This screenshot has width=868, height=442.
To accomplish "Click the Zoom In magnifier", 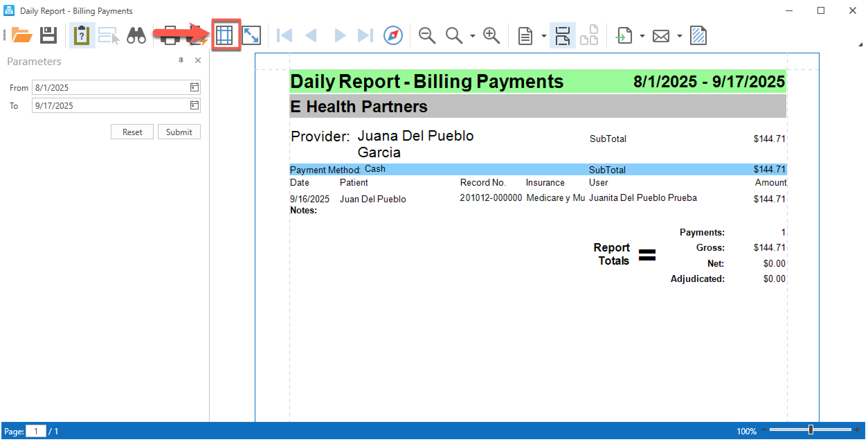I will point(491,35).
